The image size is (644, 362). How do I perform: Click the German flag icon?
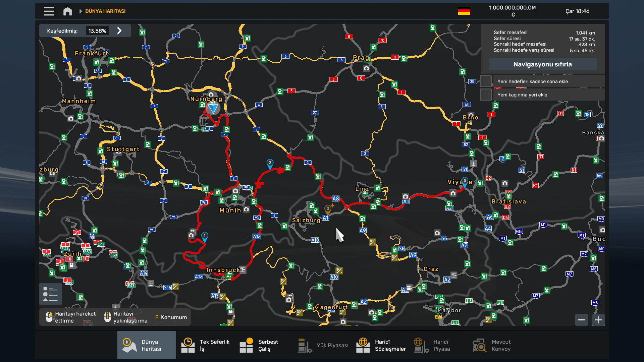tap(464, 11)
